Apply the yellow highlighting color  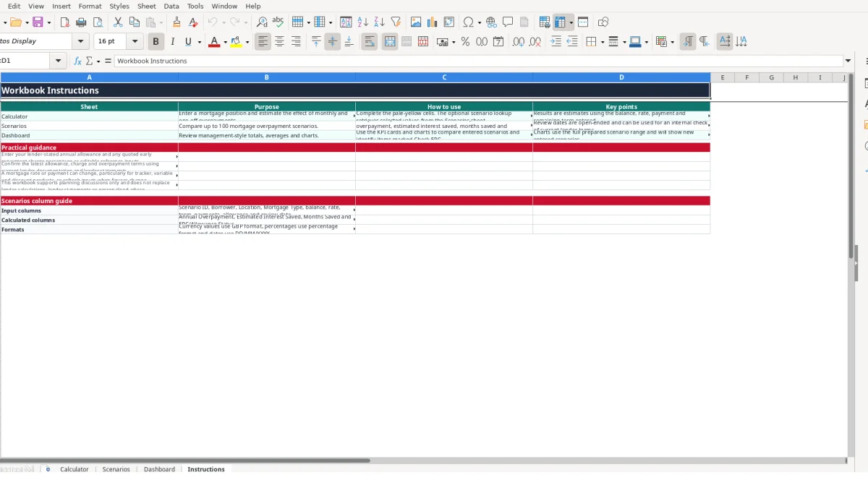pos(237,42)
